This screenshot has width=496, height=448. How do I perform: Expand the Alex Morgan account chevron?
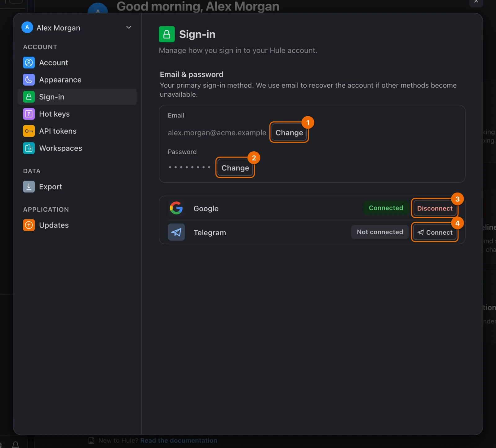pyautogui.click(x=129, y=27)
